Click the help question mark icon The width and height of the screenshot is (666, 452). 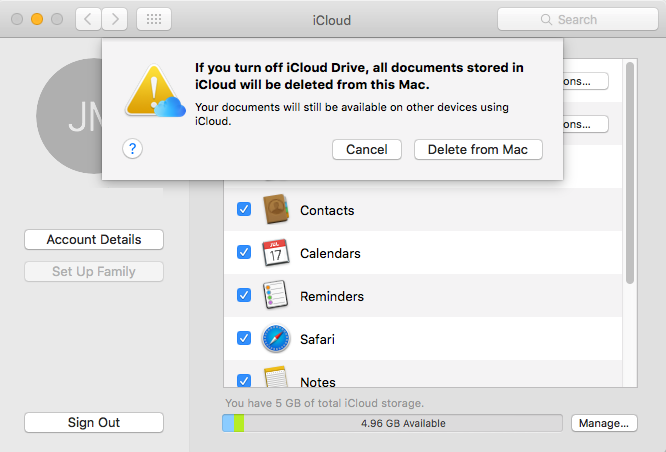tap(133, 149)
